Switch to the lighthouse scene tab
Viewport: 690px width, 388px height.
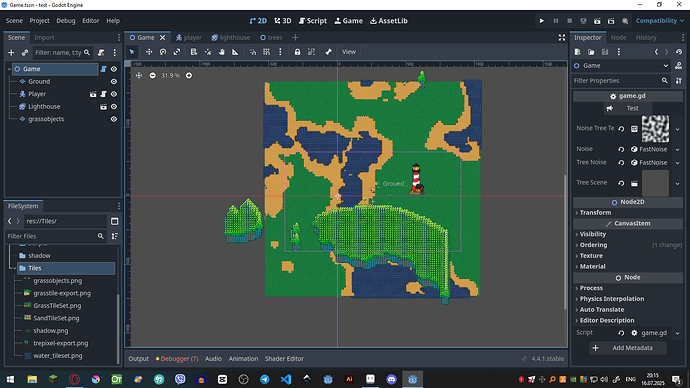tap(231, 38)
